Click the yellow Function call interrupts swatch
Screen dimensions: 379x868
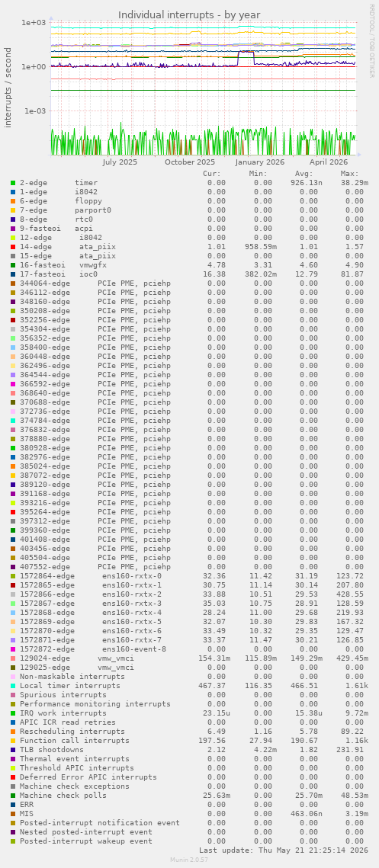pos(13,741)
